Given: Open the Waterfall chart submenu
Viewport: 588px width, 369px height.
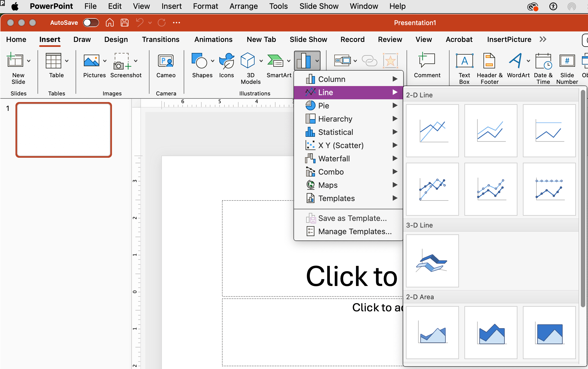Looking at the screenshot, I should [349, 159].
